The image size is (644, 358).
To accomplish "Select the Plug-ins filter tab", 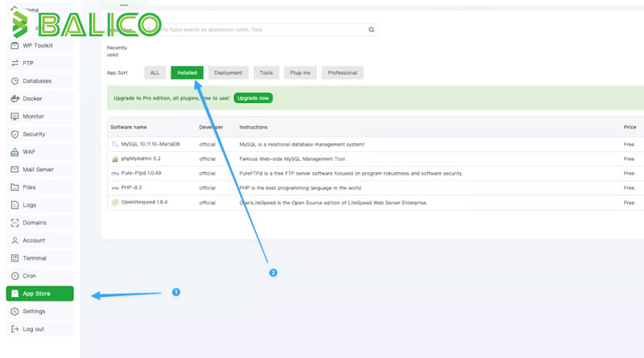I will click(x=300, y=72).
